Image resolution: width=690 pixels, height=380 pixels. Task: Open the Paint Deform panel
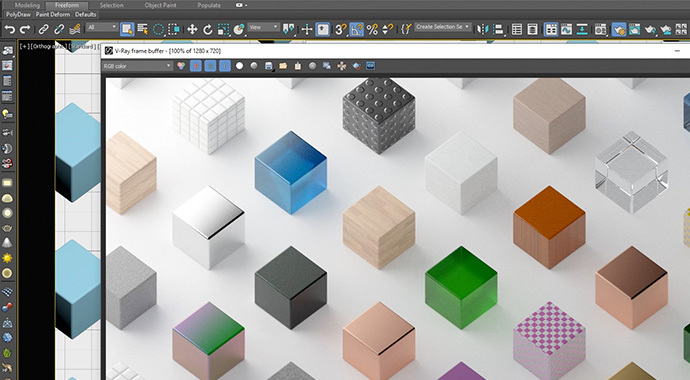pyautogui.click(x=53, y=15)
